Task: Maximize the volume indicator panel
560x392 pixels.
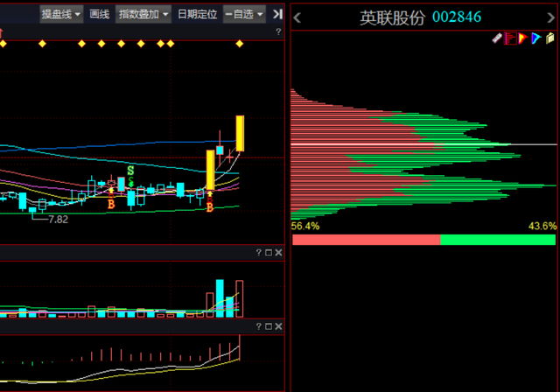Action: point(269,253)
